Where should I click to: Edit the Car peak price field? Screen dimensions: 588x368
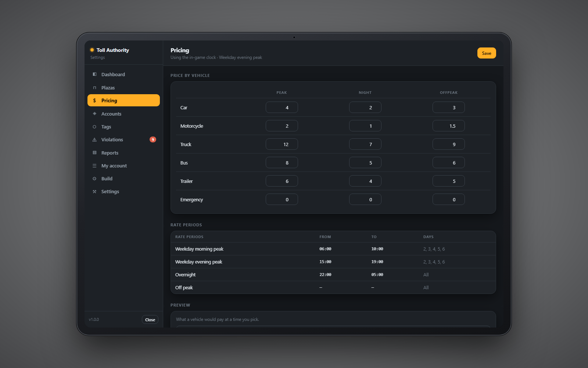(x=282, y=107)
